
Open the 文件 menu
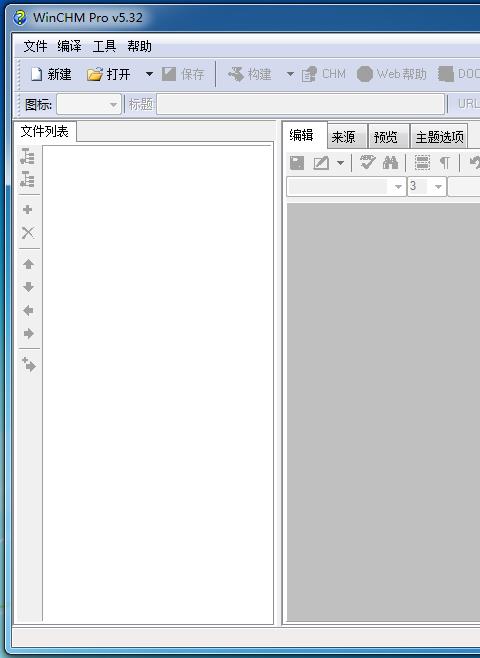[x=35, y=46]
